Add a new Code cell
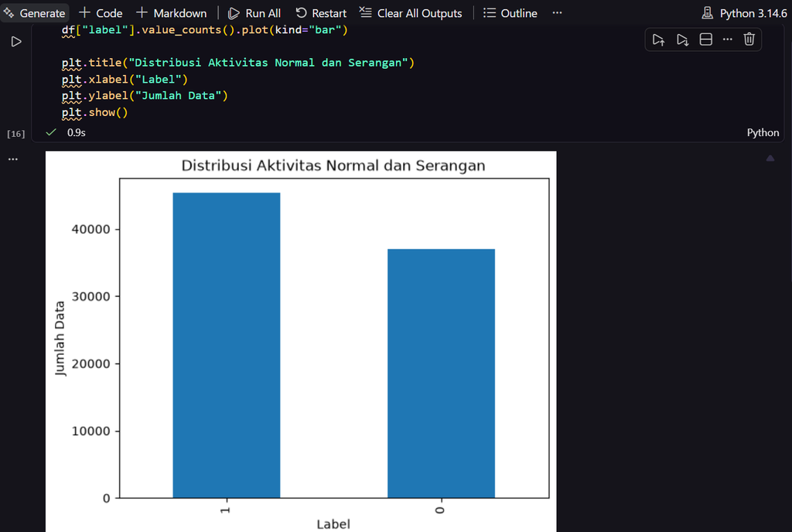This screenshot has width=792, height=532. 101,13
